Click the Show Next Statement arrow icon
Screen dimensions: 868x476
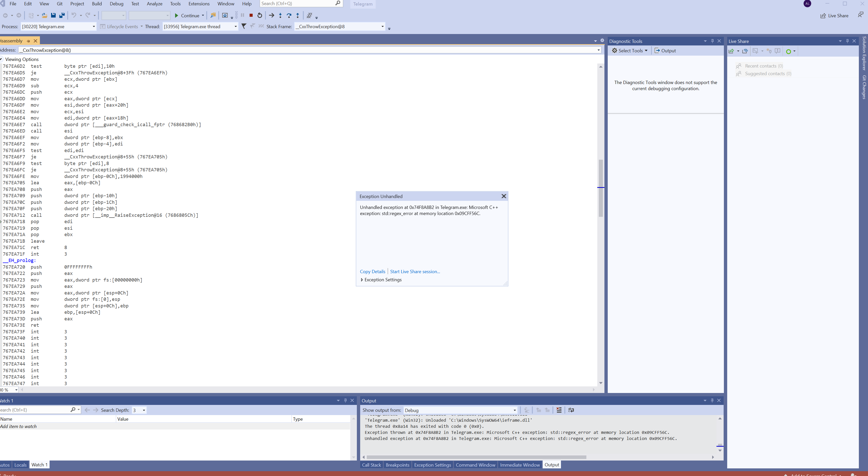click(272, 15)
